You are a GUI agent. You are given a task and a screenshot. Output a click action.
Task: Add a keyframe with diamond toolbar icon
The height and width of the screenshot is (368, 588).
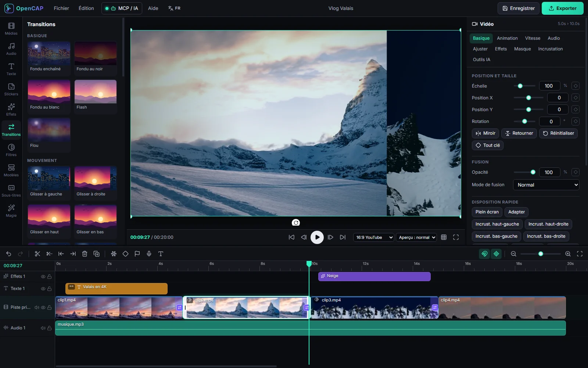pyautogui.click(x=125, y=254)
